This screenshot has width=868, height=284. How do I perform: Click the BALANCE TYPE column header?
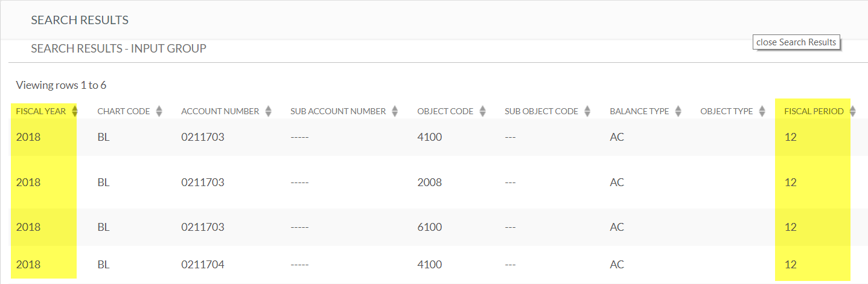click(639, 111)
